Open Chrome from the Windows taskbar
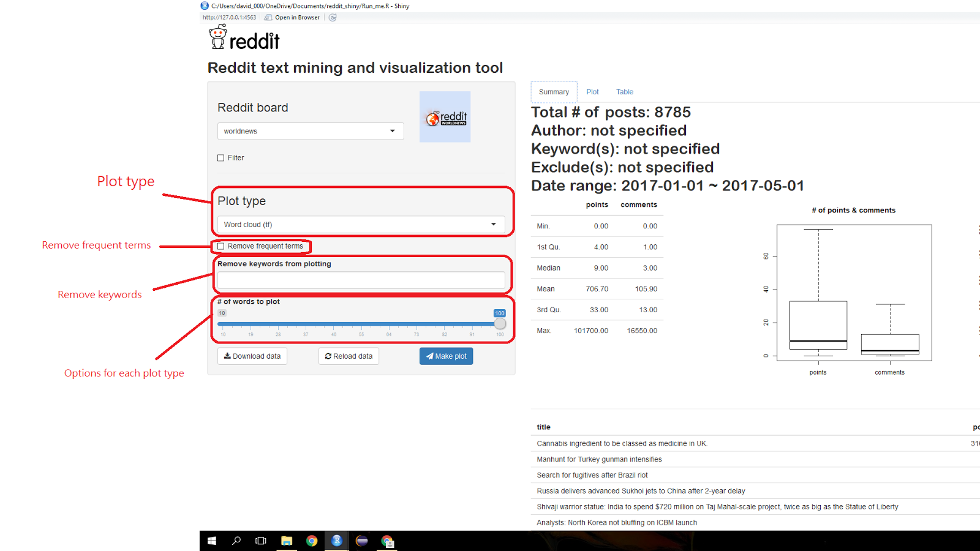The width and height of the screenshot is (980, 551). point(312,541)
